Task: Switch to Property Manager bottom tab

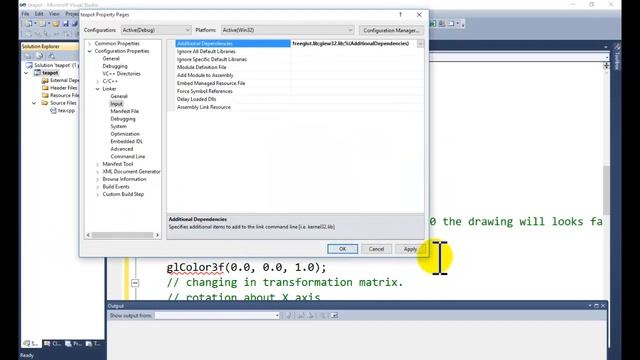Action: point(73,344)
